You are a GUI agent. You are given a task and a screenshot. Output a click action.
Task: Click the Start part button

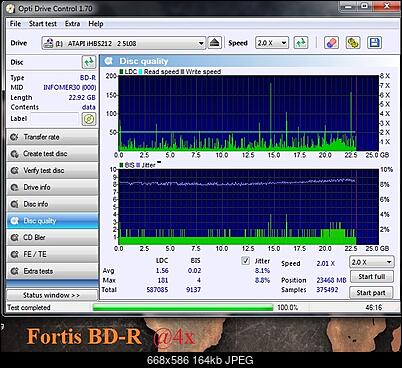pyautogui.click(x=371, y=293)
